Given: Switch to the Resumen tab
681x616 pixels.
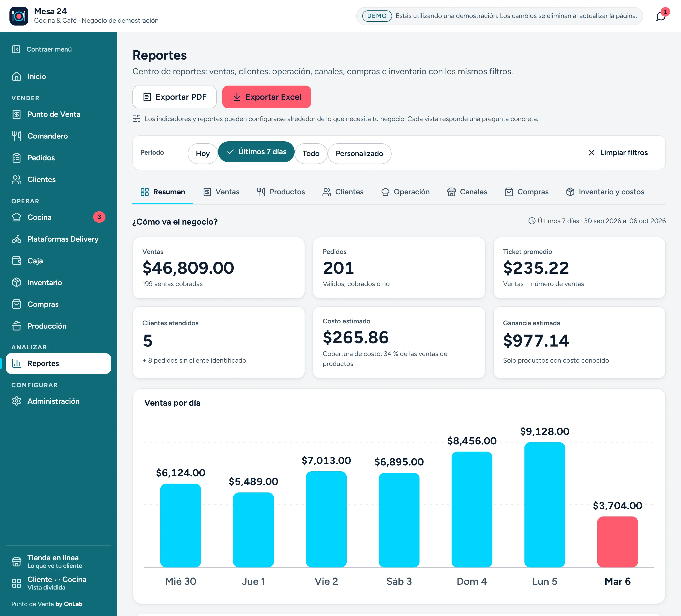Looking at the screenshot, I should click(162, 192).
